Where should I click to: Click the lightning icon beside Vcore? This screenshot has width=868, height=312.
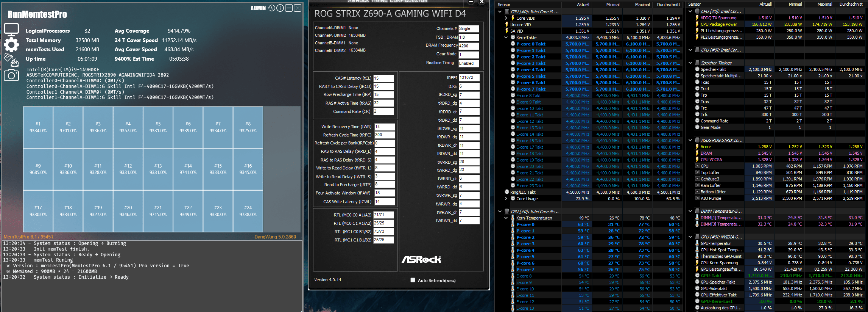[x=697, y=147]
